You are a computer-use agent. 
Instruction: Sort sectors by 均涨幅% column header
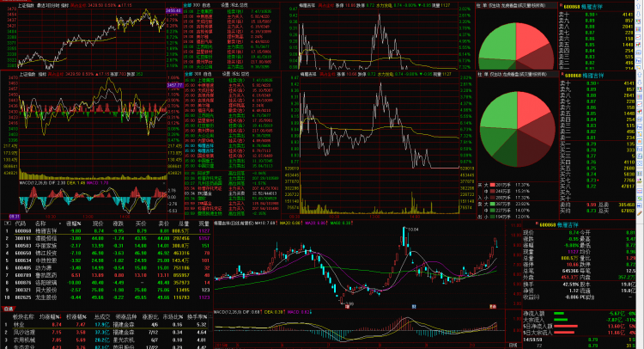tap(50, 317)
